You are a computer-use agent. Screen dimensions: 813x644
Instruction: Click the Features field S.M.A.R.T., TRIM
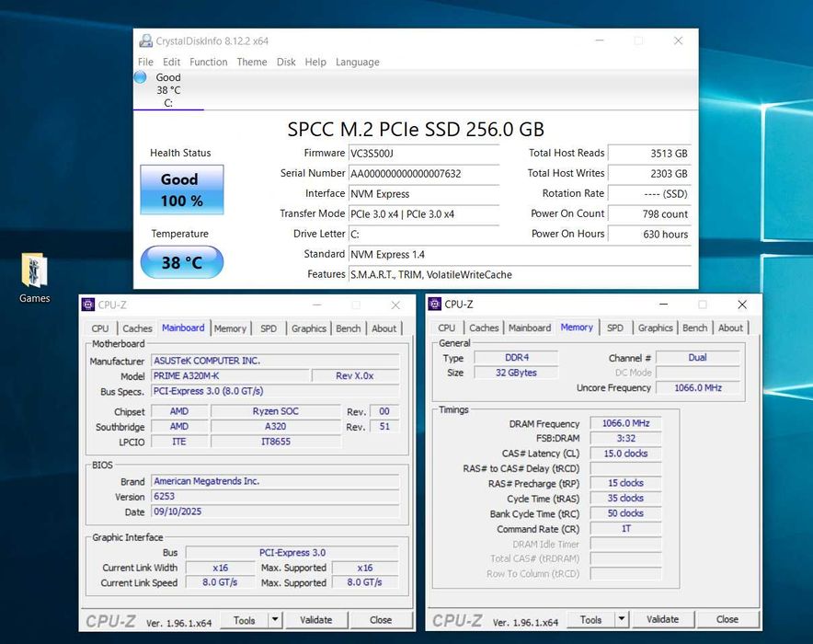tap(520, 275)
